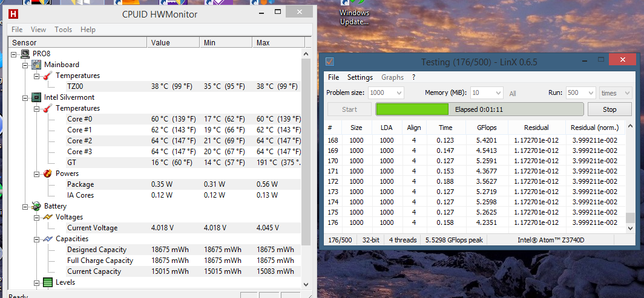Open HWMonitor View menu
The height and width of the screenshot is (298, 644).
[38, 30]
